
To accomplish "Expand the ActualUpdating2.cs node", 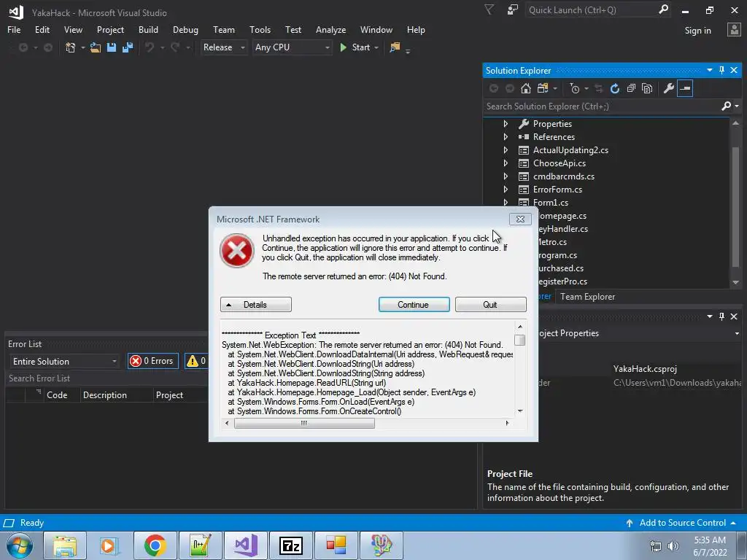I will tap(506, 150).
